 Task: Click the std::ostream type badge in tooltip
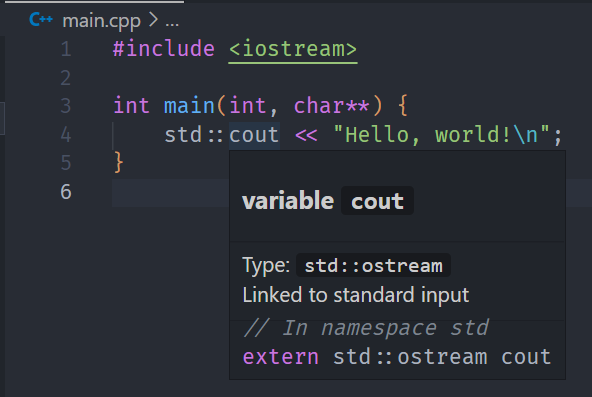373,266
